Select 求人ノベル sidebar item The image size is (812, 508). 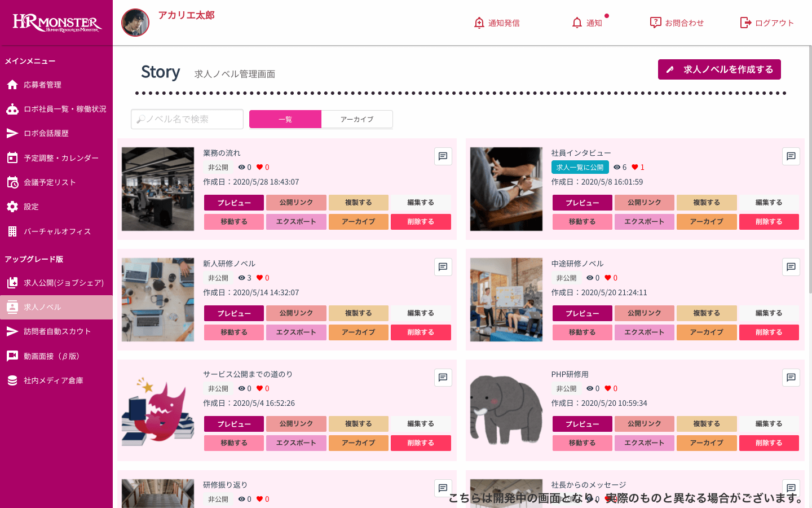56,307
